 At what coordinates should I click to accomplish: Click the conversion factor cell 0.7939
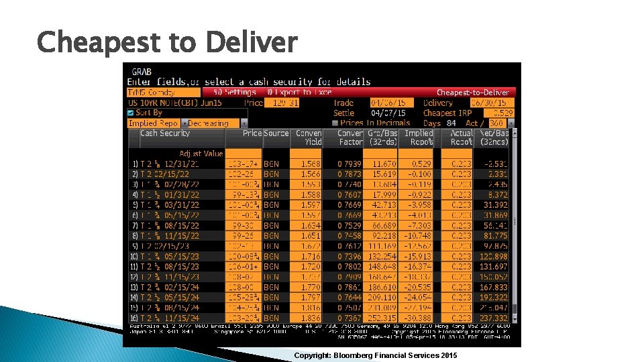[x=350, y=164]
